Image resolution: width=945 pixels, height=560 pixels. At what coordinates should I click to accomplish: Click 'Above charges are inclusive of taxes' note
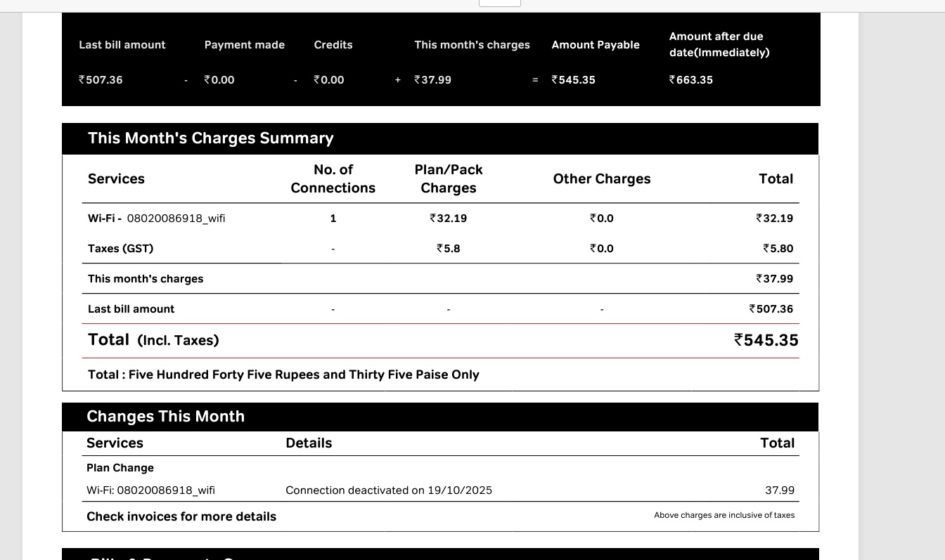coord(724,515)
